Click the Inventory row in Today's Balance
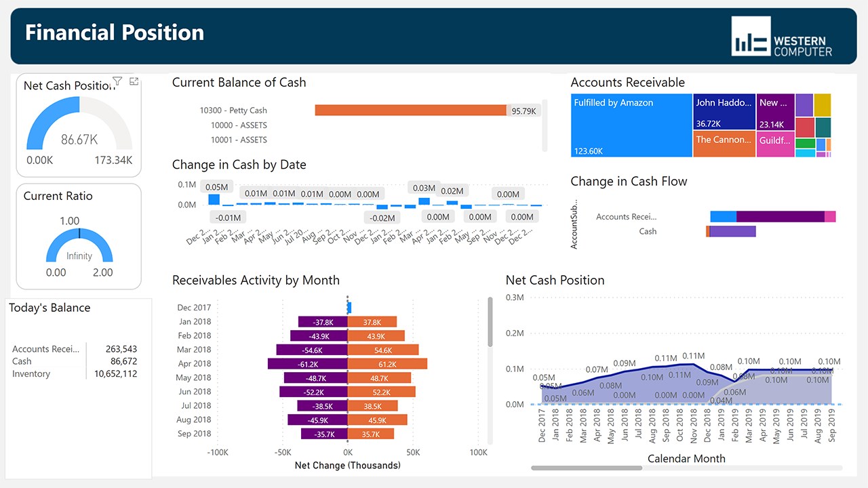This screenshot has height=488, width=868. click(x=75, y=373)
